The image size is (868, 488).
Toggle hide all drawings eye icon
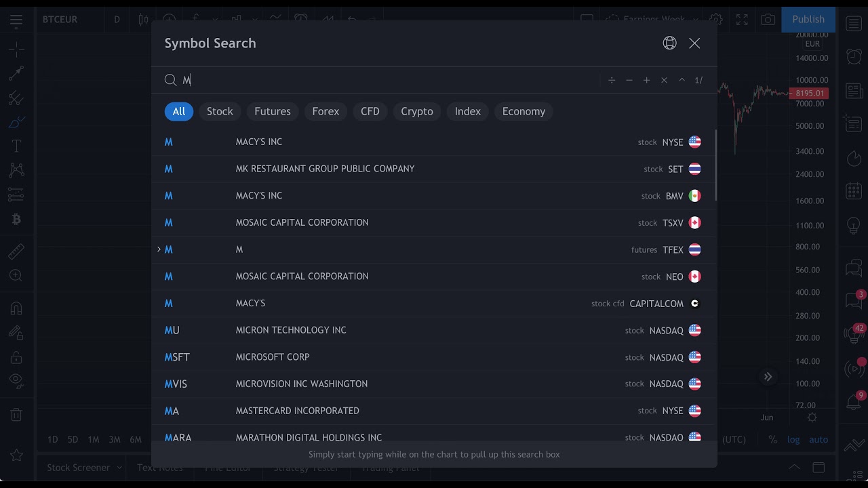[16, 381]
